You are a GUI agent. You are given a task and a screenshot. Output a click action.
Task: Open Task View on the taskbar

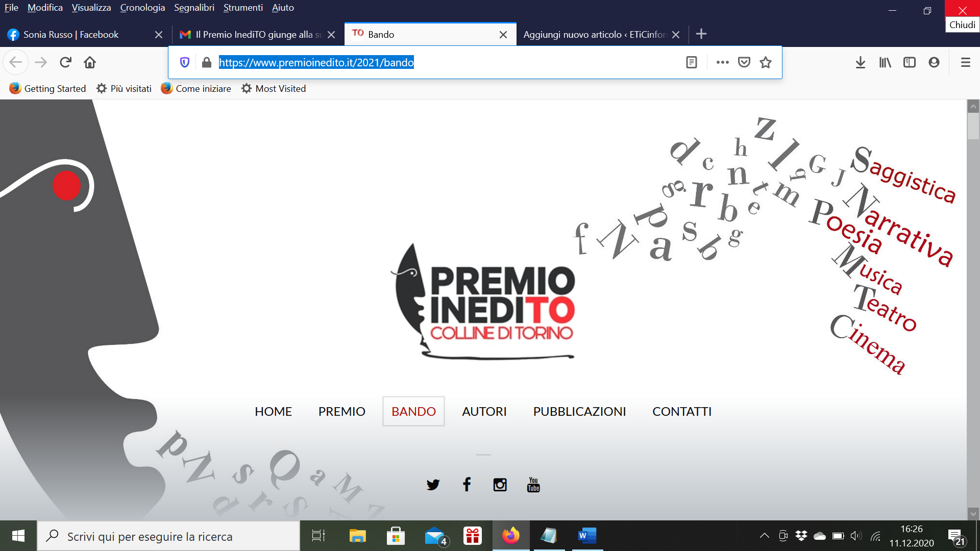click(318, 536)
